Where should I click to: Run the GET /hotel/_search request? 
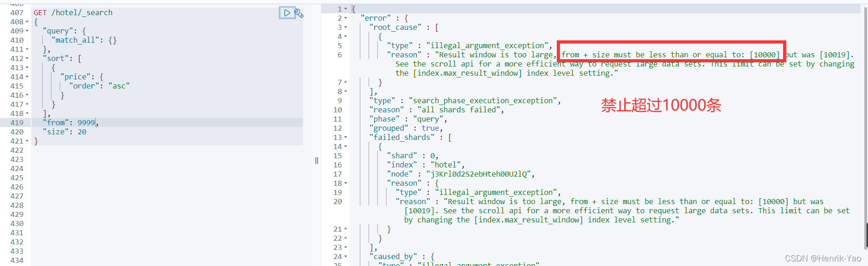pos(287,13)
